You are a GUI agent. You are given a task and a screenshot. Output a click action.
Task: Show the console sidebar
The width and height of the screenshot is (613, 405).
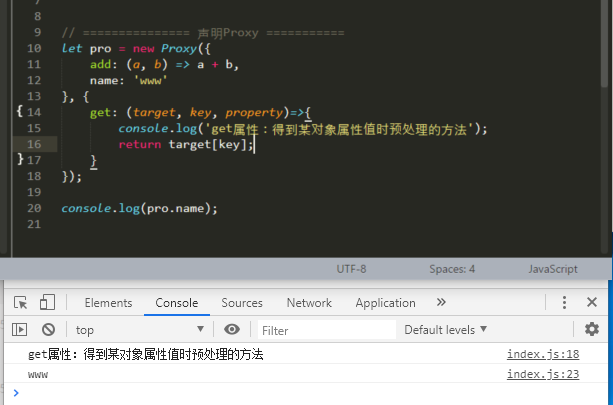point(20,330)
